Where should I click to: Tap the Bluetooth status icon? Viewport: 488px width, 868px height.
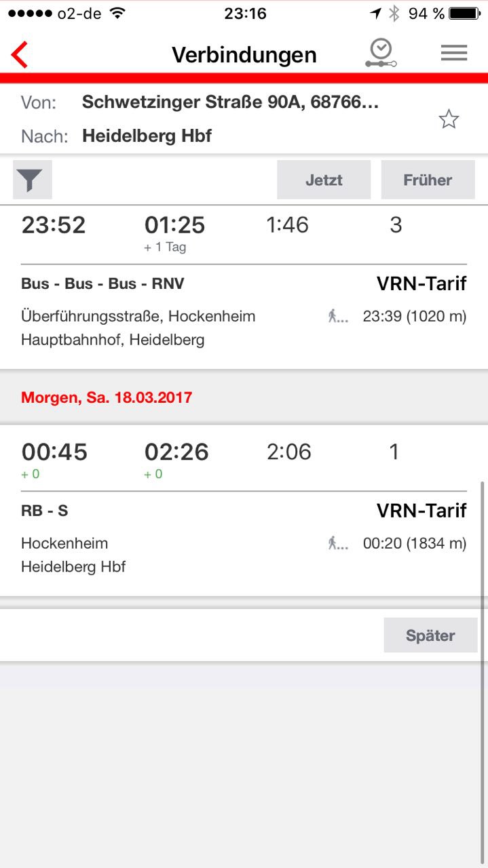coord(394,14)
